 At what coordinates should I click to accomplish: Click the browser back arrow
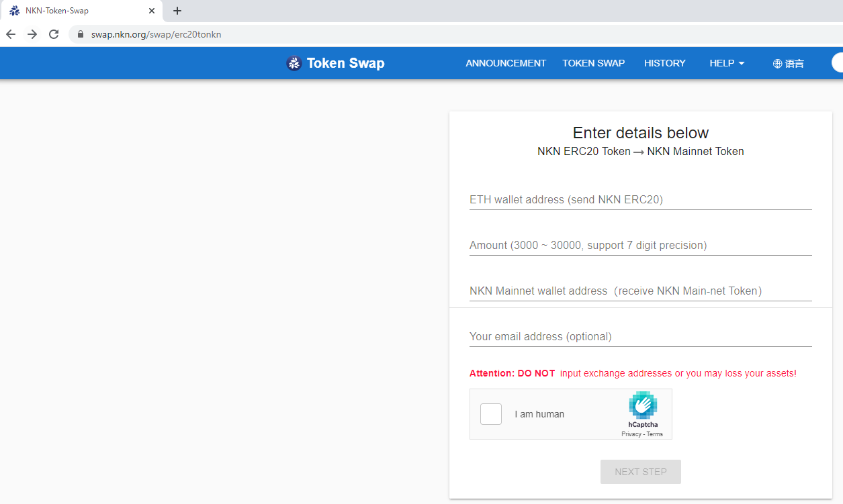tap(11, 34)
